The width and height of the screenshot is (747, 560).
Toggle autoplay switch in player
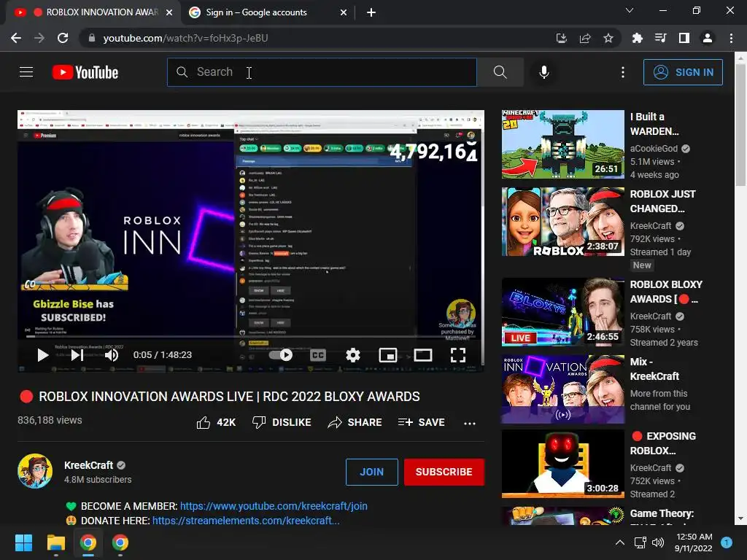pyautogui.click(x=281, y=355)
